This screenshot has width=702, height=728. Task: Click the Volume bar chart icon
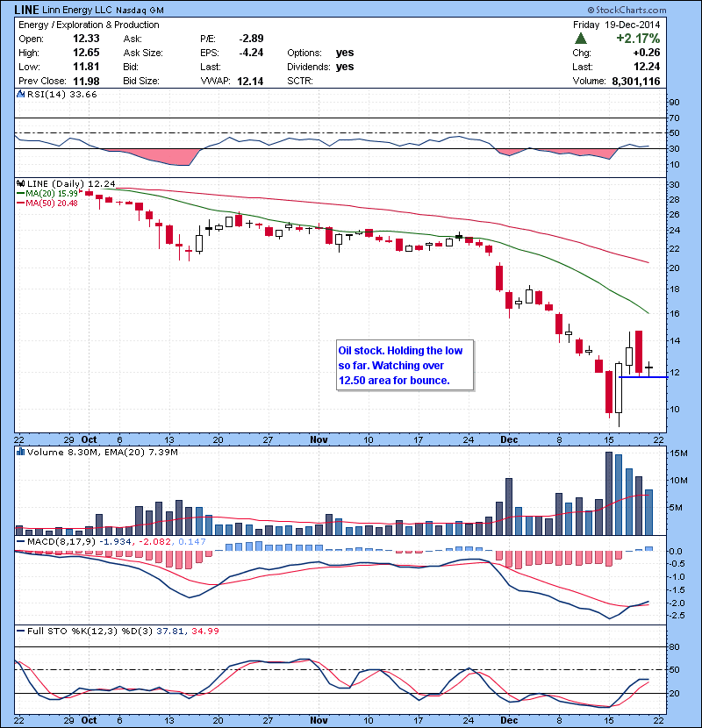click(x=20, y=452)
